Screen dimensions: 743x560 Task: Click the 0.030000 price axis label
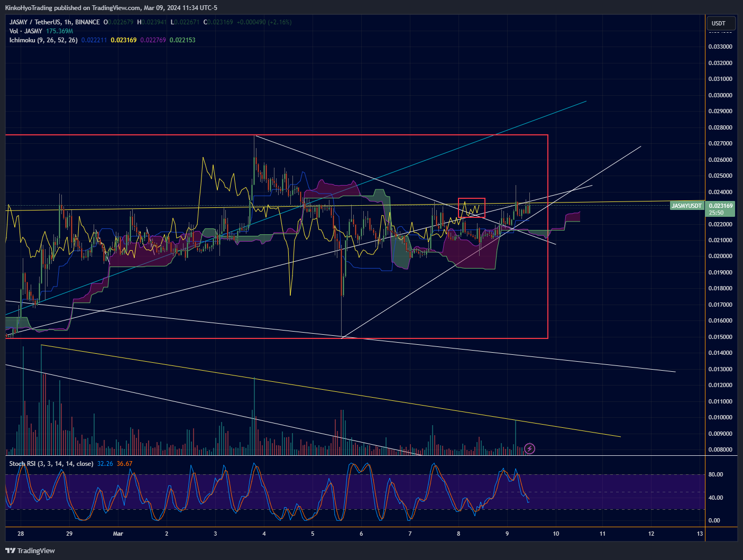(720, 95)
